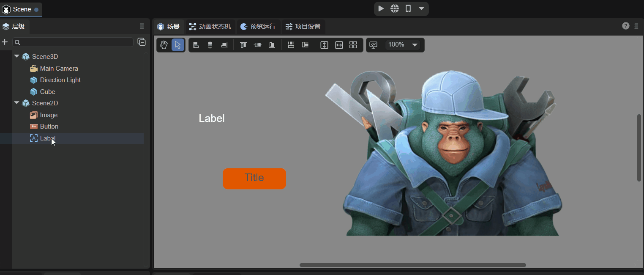This screenshot has width=644, height=275.
Task: Click the orange Title button in scene
Action: pos(254,179)
